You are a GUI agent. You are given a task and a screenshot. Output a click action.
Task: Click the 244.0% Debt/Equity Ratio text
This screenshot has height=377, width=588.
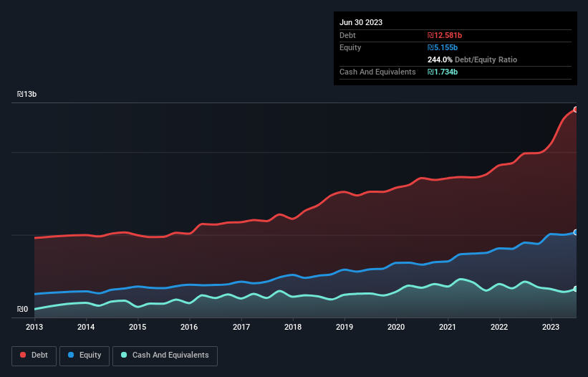click(472, 59)
